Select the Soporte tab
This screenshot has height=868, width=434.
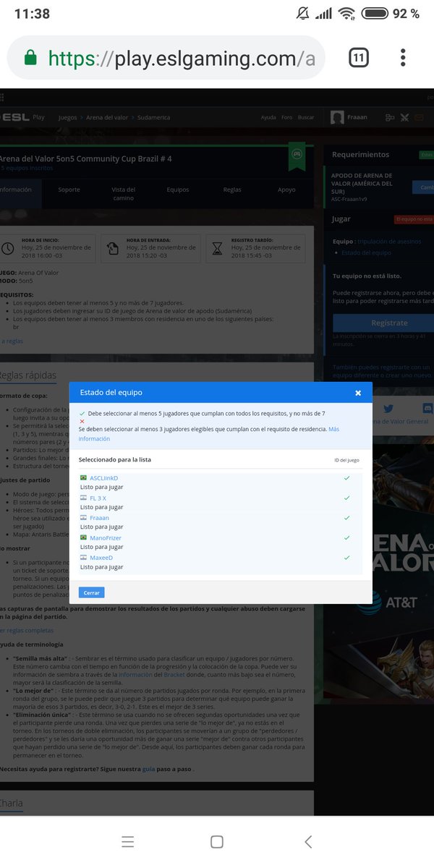pyautogui.click(x=69, y=190)
